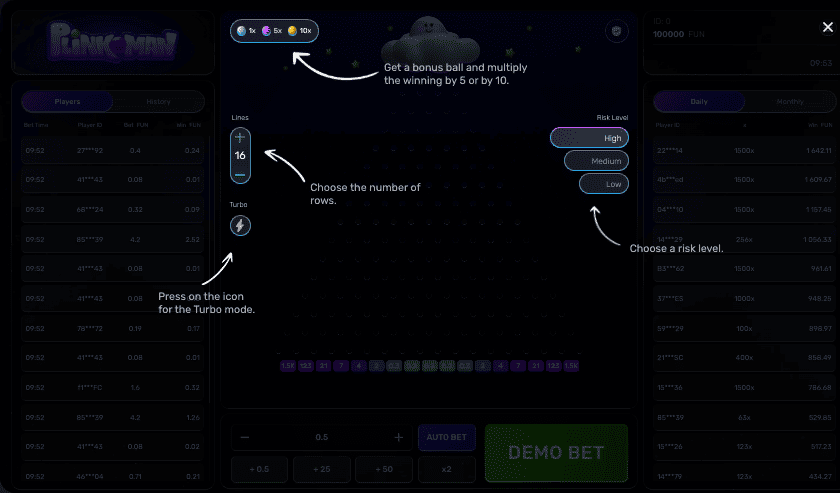Double the bet with x2
This screenshot has width=840, height=493.
pos(446,469)
